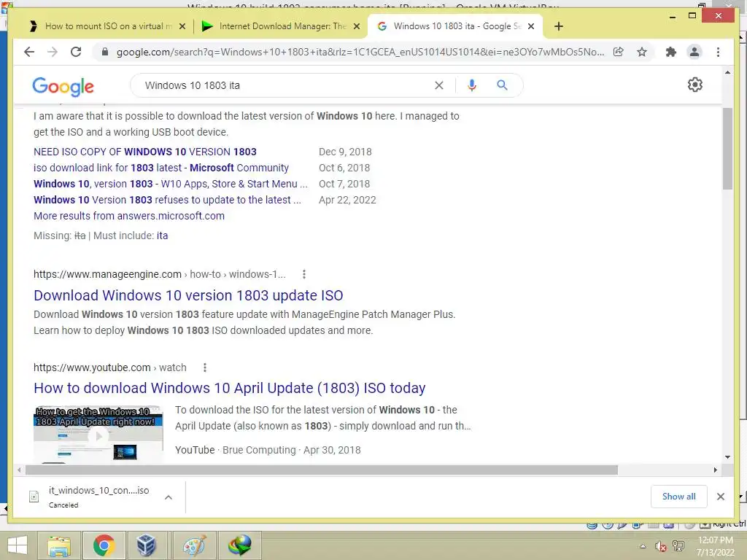Open the Chrome profile avatar
The image size is (747, 560).
coord(694,52)
